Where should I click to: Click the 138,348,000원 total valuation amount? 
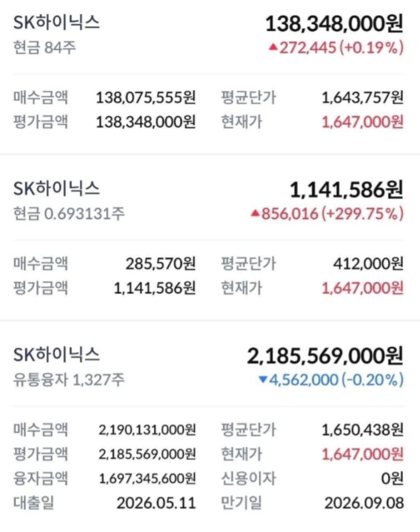334,24
